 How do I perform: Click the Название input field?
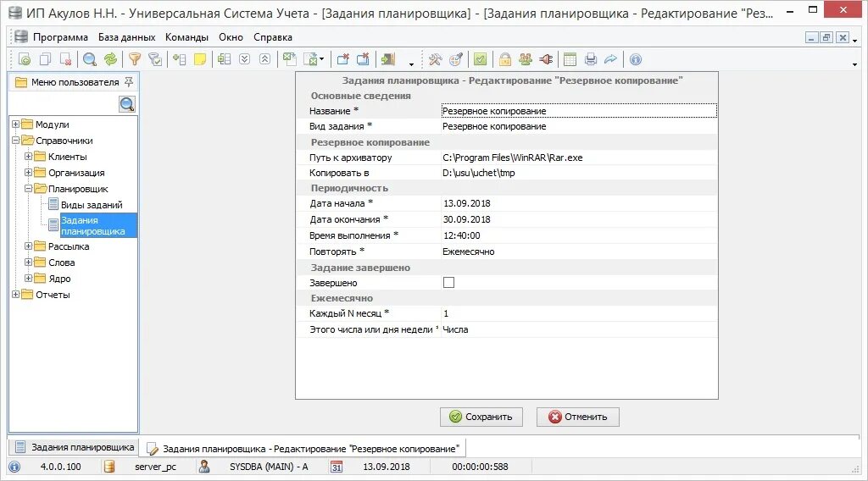579,111
